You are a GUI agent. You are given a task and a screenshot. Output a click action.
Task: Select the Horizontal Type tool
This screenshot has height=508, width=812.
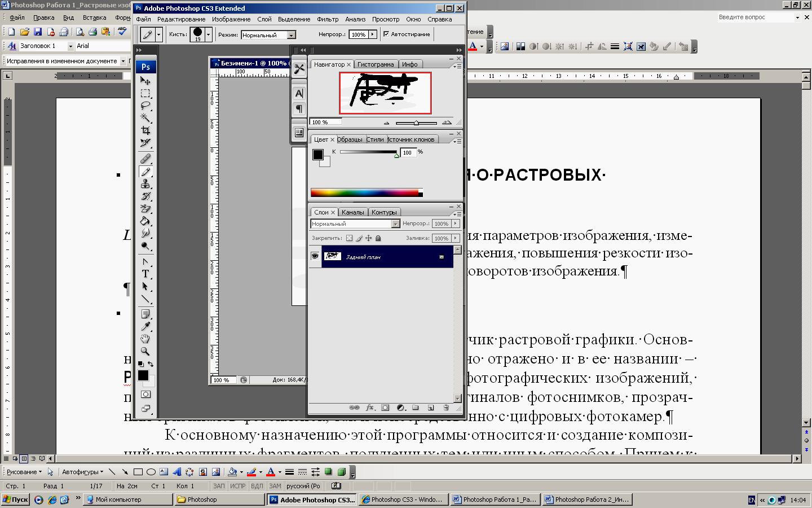pos(145,274)
